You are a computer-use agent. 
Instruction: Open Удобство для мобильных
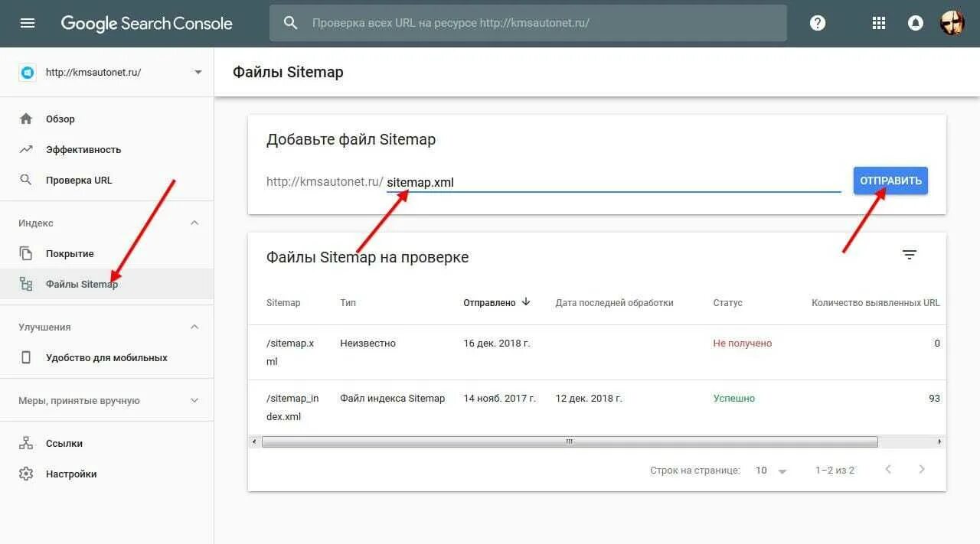[x=106, y=357]
